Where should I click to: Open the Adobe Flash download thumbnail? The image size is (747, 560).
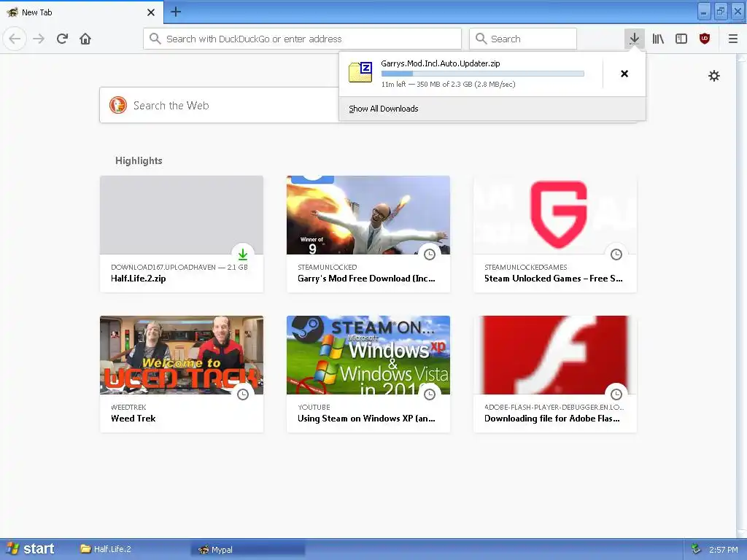pos(555,355)
